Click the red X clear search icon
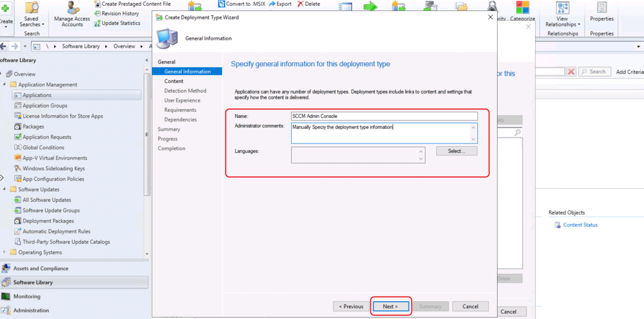Image resolution: width=644 pixels, height=319 pixels. coord(571,71)
